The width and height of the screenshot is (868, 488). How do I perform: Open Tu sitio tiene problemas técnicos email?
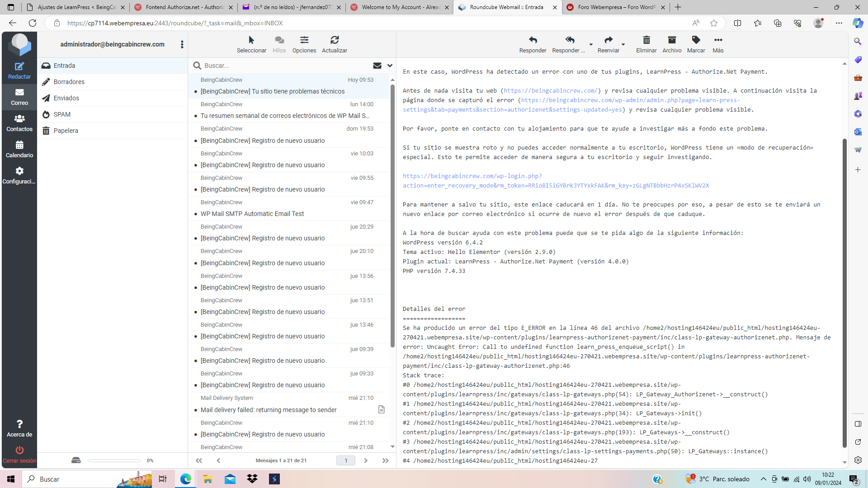pos(288,86)
